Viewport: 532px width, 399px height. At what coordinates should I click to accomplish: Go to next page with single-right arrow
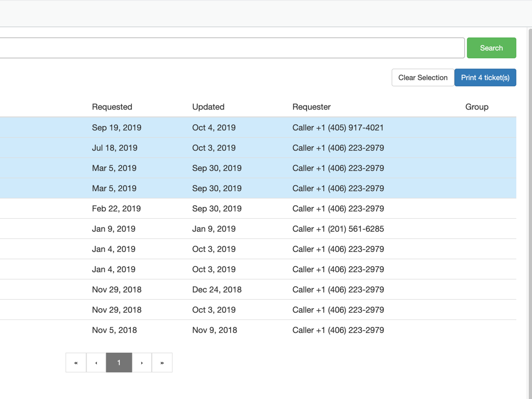[x=142, y=363]
